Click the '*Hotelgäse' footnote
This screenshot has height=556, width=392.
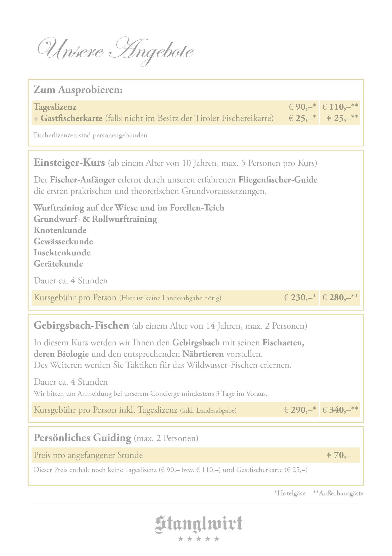coord(290,493)
